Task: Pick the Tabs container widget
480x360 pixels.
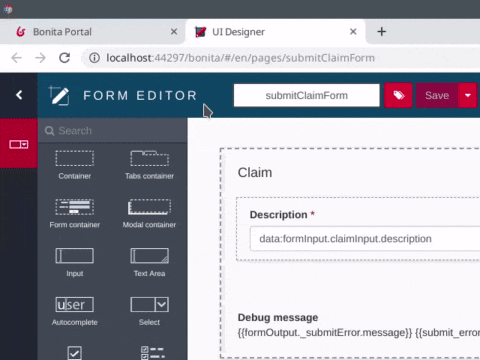Action: pos(149,165)
